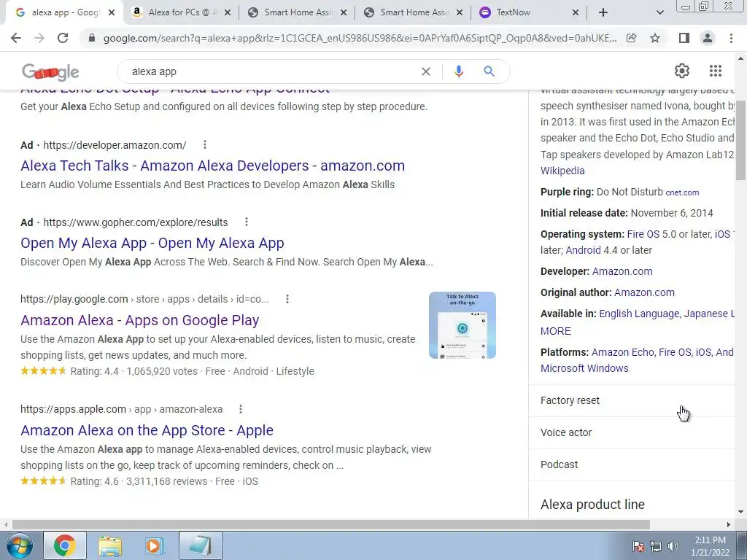Go back to the previous page
The width and height of the screenshot is (747, 560).
click(x=16, y=38)
